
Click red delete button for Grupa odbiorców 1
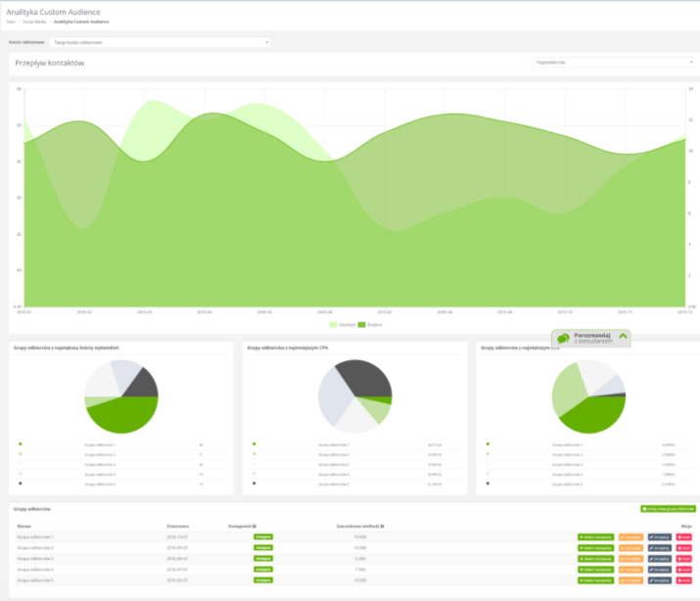(x=685, y=537)
